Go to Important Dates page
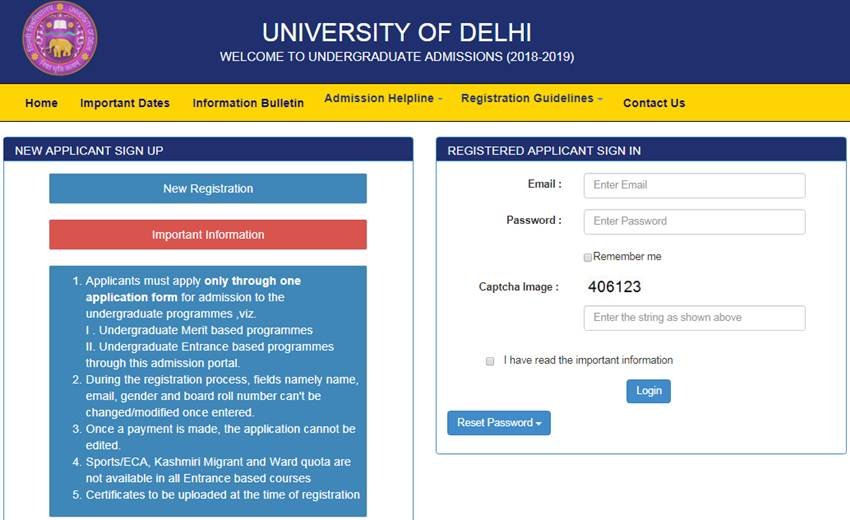The height and width of the screenshot is (520, 850). [x=125, y=103]
